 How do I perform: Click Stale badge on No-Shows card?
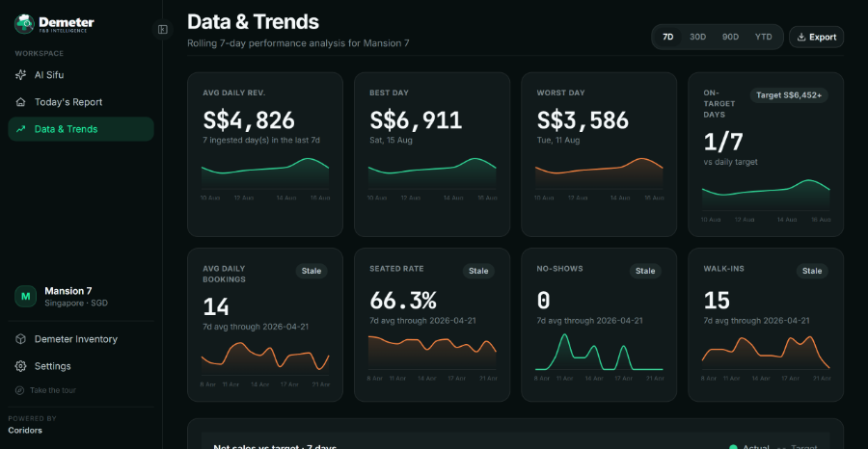(645, 271)
